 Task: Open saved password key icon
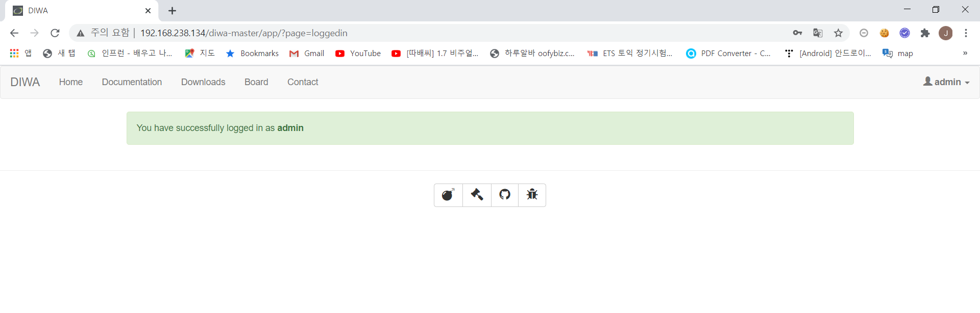tap(797, 33)
